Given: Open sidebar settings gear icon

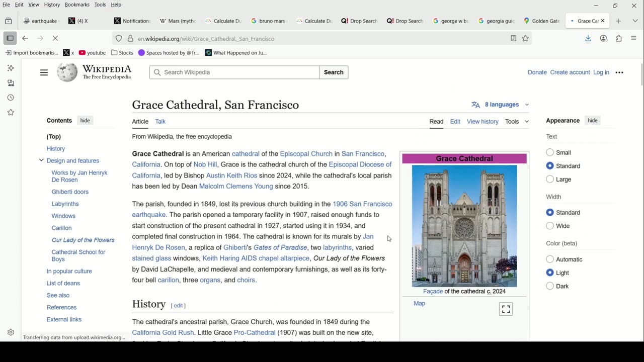Looking at the screenshot, I should pos(11,332).
